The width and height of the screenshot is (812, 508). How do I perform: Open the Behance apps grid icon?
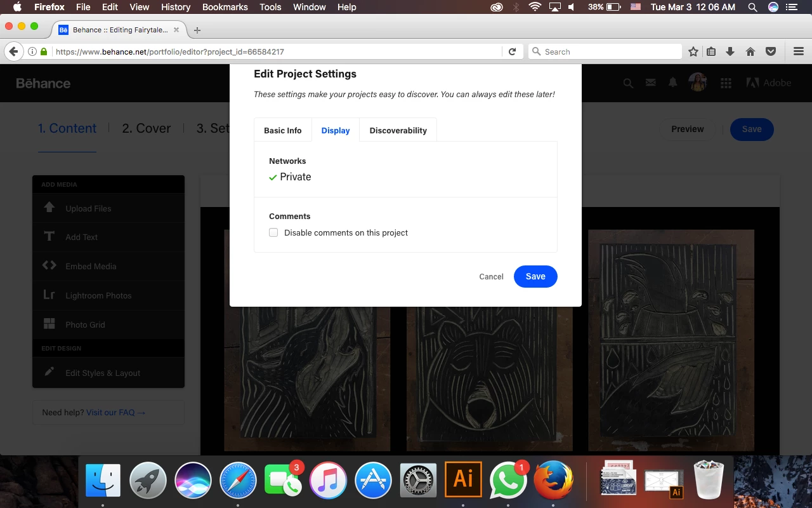coord(726,83)
